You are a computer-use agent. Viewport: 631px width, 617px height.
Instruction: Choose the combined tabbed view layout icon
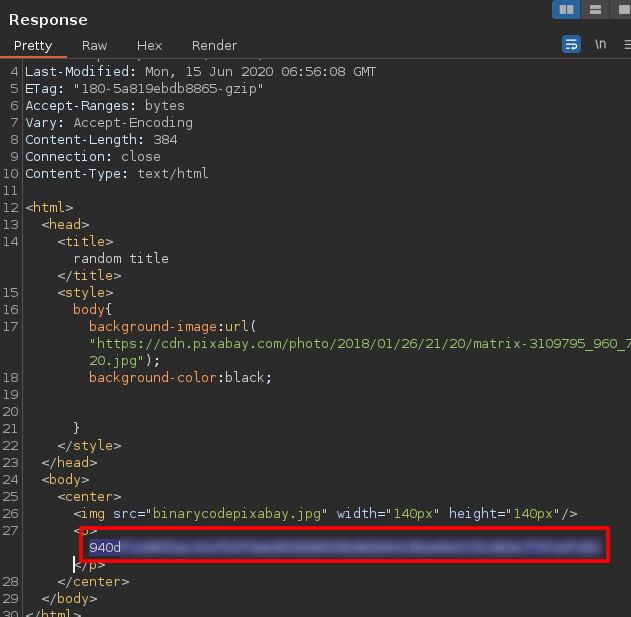coord(623,10)
